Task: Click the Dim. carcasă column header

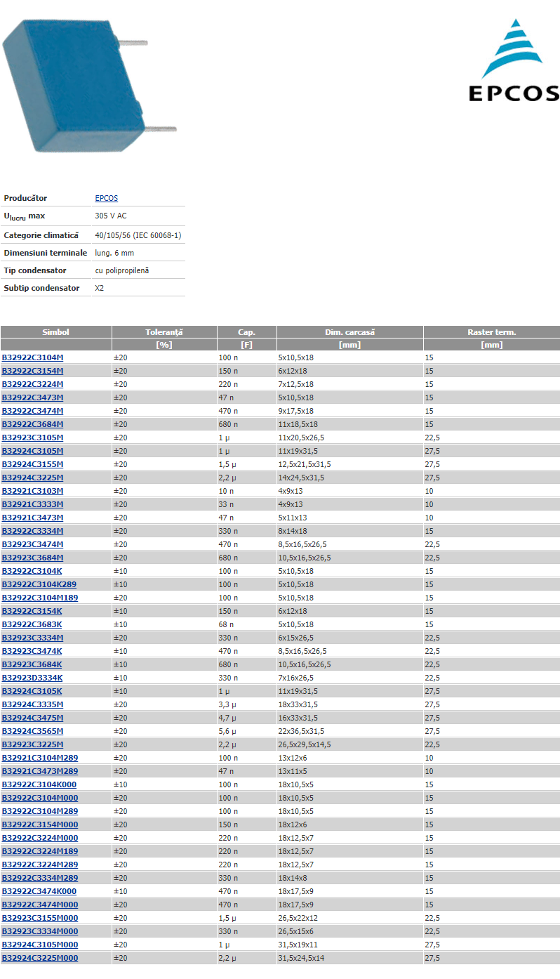Action: [349, 331]
